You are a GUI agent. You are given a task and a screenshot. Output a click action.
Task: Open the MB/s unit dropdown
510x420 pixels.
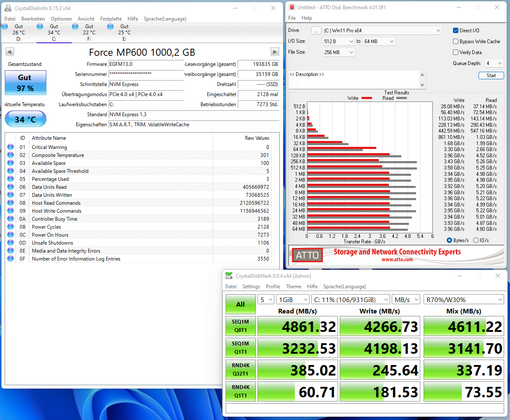[406, 300]
